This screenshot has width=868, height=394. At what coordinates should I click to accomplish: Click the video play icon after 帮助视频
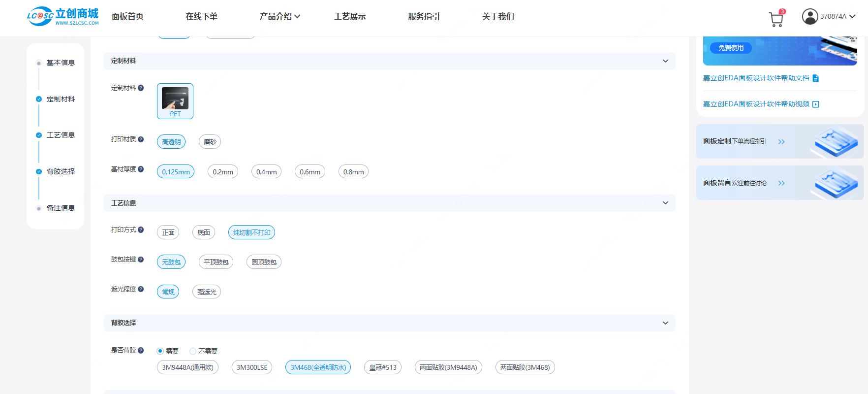(815, 104)
